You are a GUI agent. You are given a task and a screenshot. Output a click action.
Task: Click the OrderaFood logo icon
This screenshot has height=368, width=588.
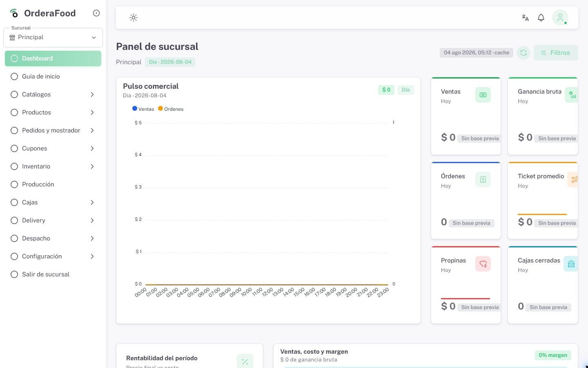pos(14,13)
